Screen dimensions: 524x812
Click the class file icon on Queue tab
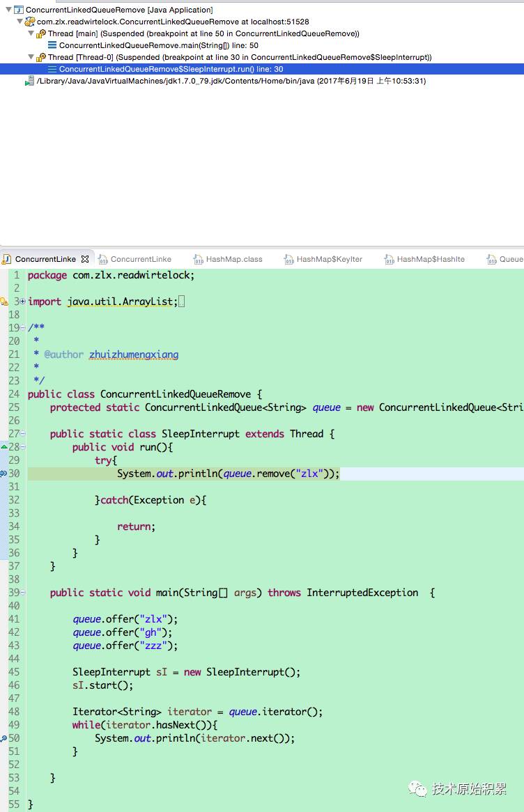pyautogui.click(x=492, y=260)
